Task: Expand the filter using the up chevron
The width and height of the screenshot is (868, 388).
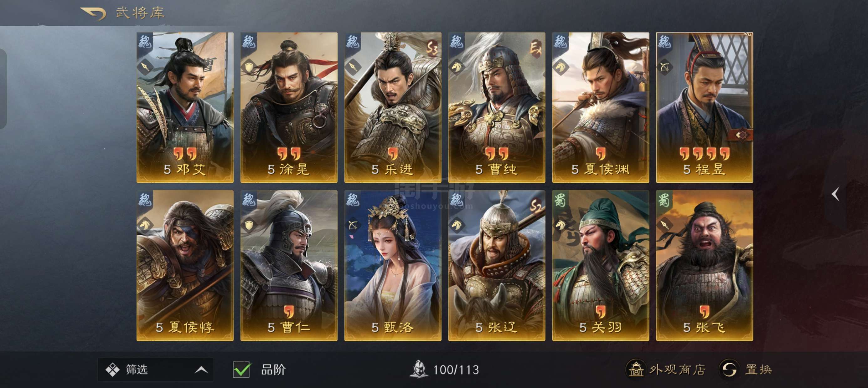Action: tap(201, 370)
